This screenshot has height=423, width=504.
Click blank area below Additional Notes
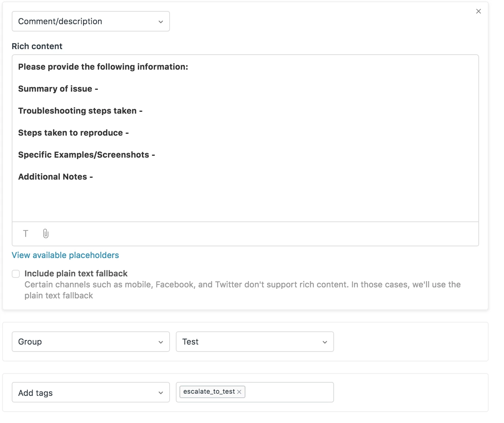(x=245, y=202)
